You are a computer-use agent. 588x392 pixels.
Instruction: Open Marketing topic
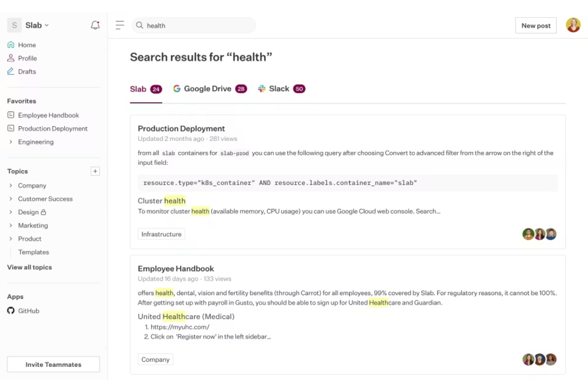(33, 225)
